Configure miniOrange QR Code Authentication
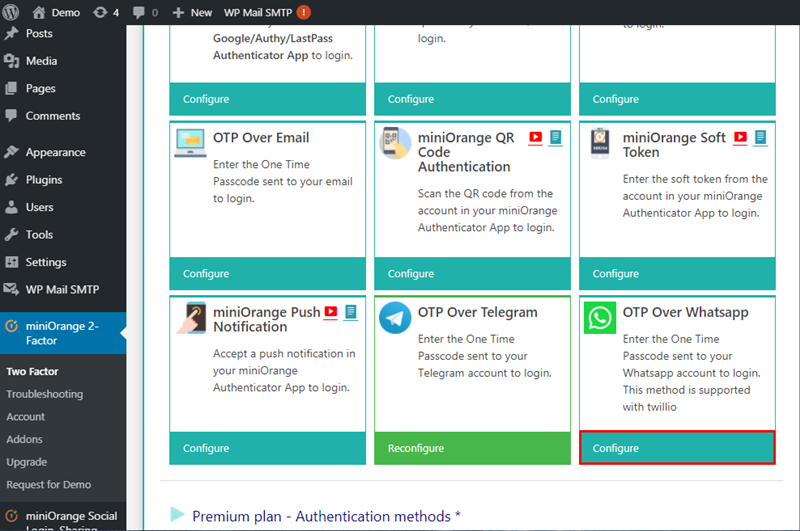The width and height of the screenshot is (800, 531). [472, 274]
